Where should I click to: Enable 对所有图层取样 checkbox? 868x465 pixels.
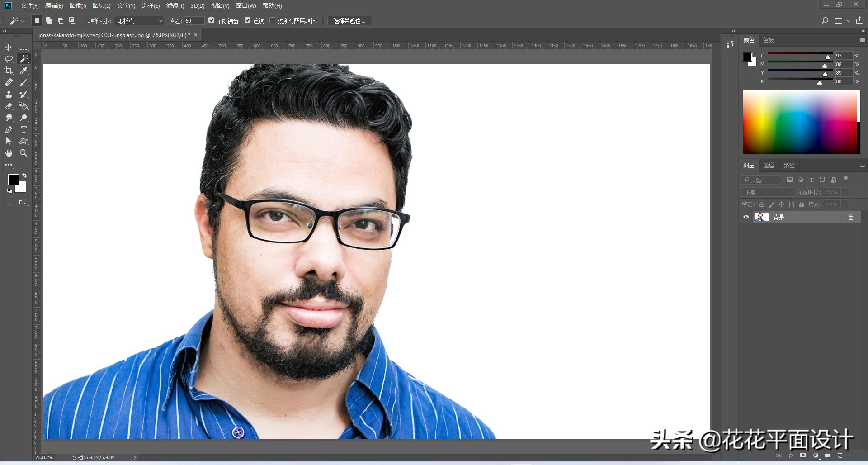[x=272, y=20]
